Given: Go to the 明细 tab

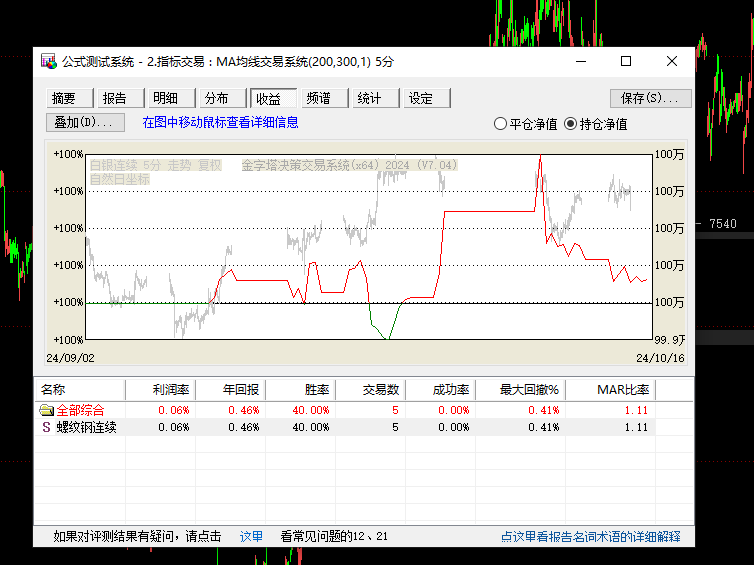Looking at the screenshot, I should (172, 98).
